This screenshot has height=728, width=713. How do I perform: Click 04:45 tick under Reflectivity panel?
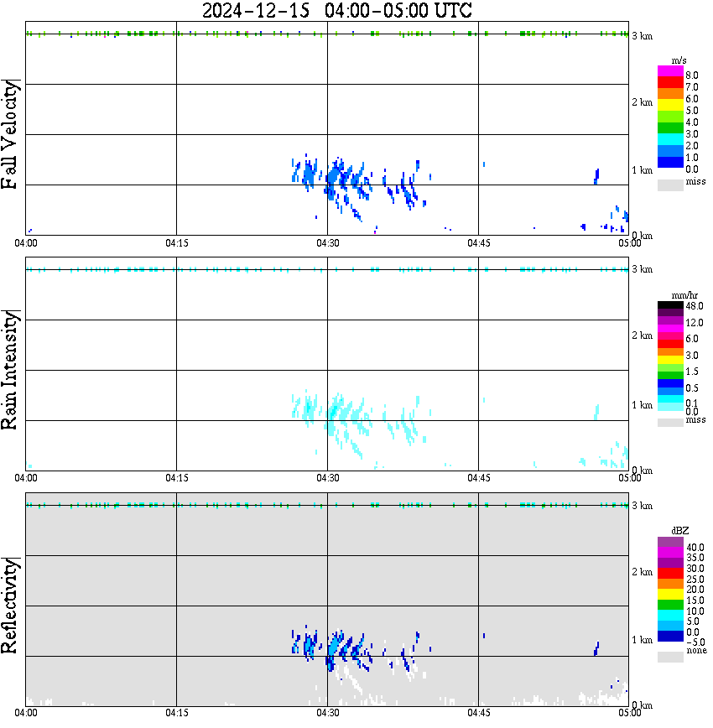point(478,713)
